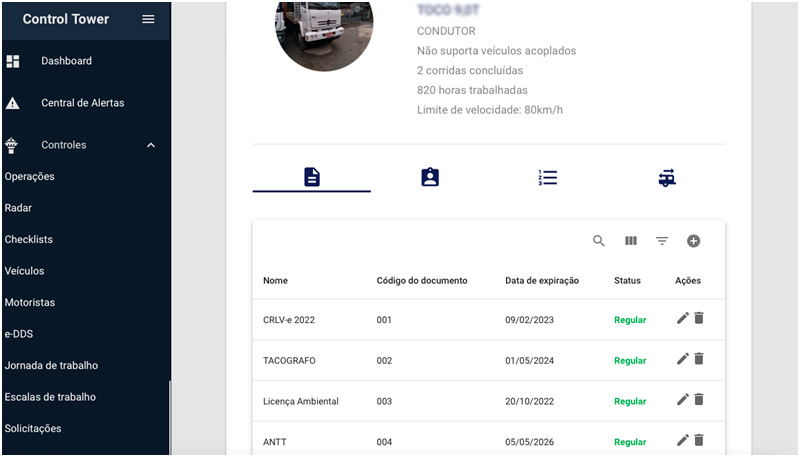Edit the CRLV-e 2022 document
The height and width of the screenshot is (457, 800).
point(683,318)
